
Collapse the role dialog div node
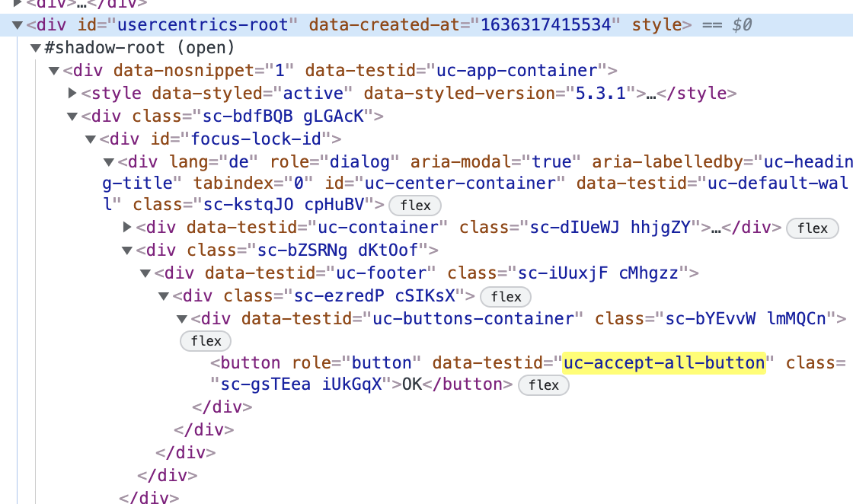(x=109, y=162)
